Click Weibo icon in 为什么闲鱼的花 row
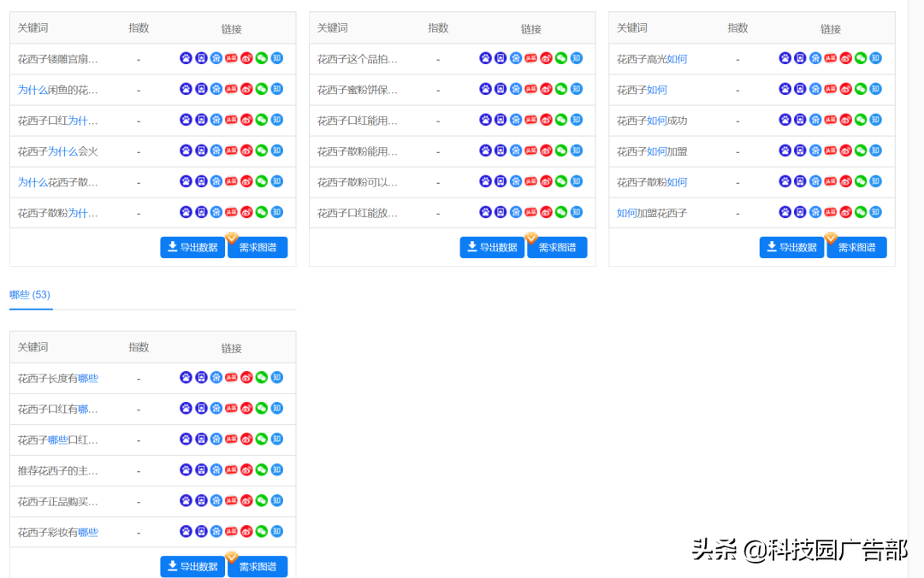 (x=246, y=89)
